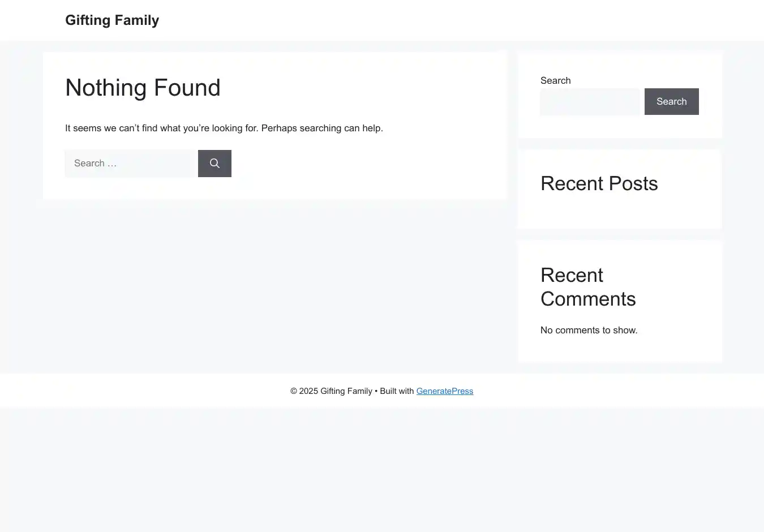Click the "No comments to show." text
The width and height of the screenshot is (764, 532).
pyautogui.click(x=589, y=330)
